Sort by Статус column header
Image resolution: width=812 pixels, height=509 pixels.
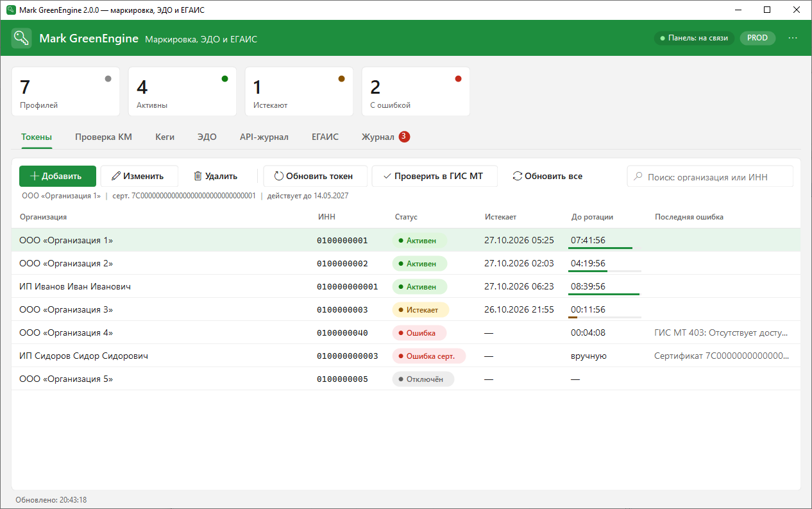coord(406,217)
